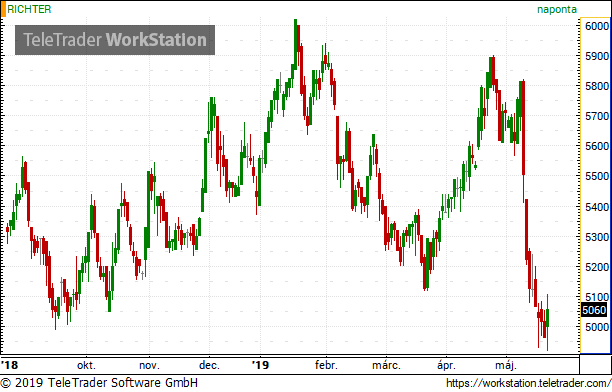612x392 pixels.
Task: Click the 'nov.' month label
Action: pos(149,365)
